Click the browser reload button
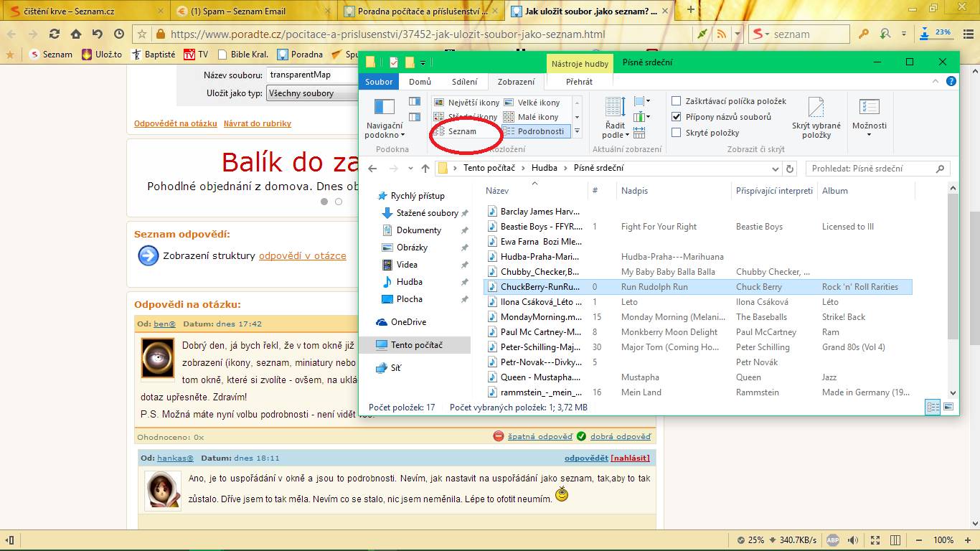Viewport: 980px width, 551px height. tap(54, 34)
